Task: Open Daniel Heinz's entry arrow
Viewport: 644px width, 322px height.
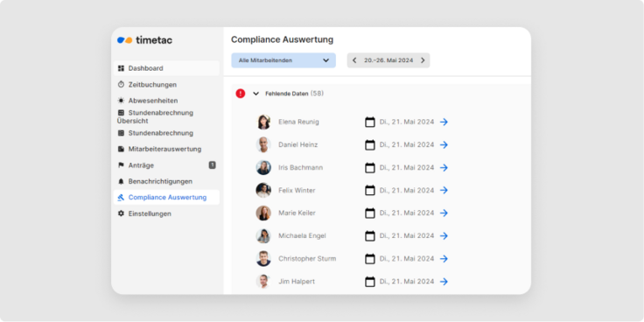Action: click(444, 145)
